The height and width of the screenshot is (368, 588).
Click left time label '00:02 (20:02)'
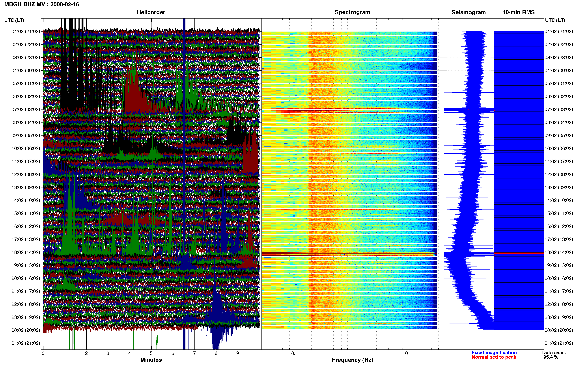[26, 330]
